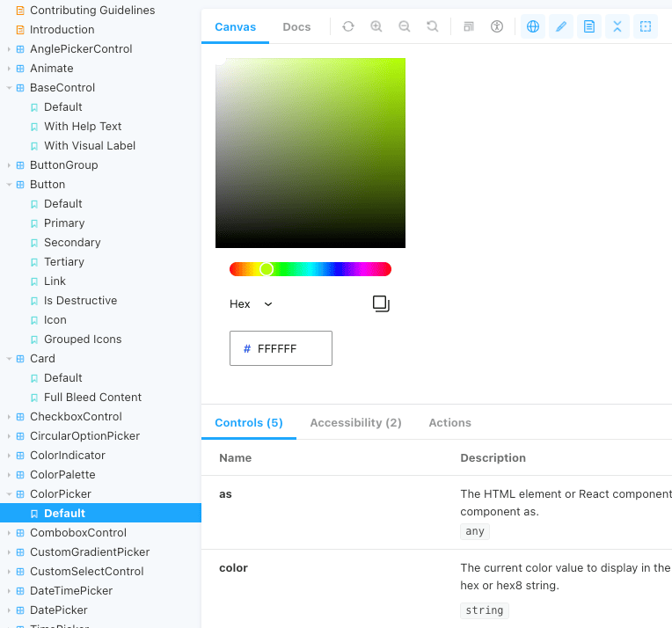Click the hue slider handle
This screenshot has width=672, height=628.
tap(267, 269)
